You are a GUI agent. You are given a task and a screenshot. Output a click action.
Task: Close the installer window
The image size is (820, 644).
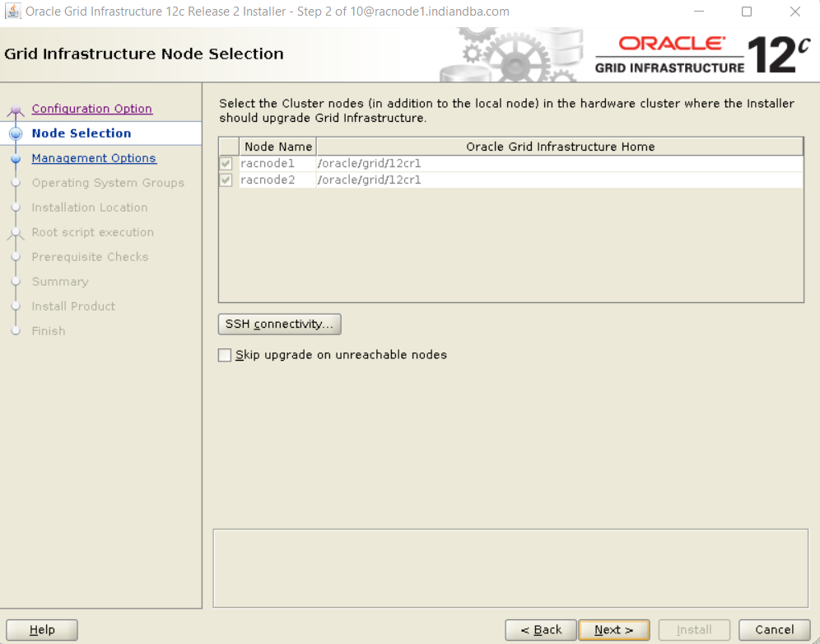(x=795, y=12)
